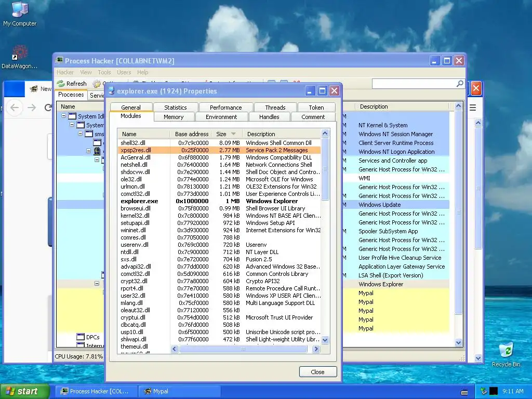The width and height of the screenshot is (532, 399).
Task: Switch to the Threads tab
Action: coord(275,107)
